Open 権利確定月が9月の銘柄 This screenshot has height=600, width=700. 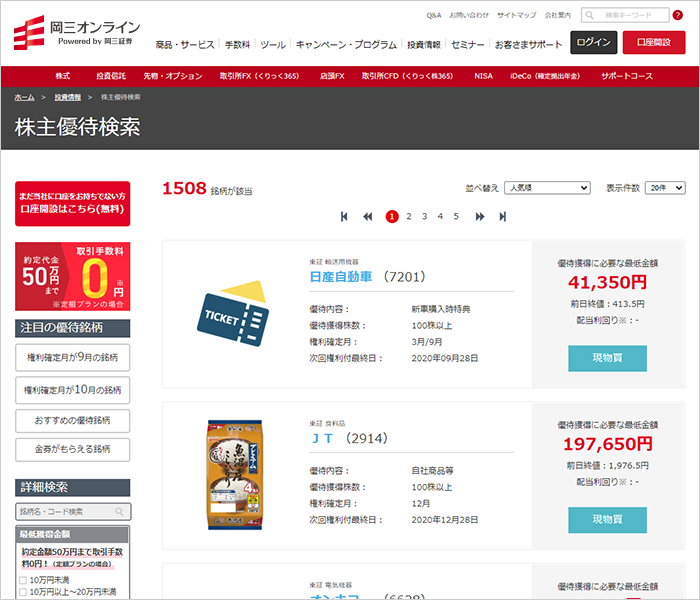click(73, 358)
